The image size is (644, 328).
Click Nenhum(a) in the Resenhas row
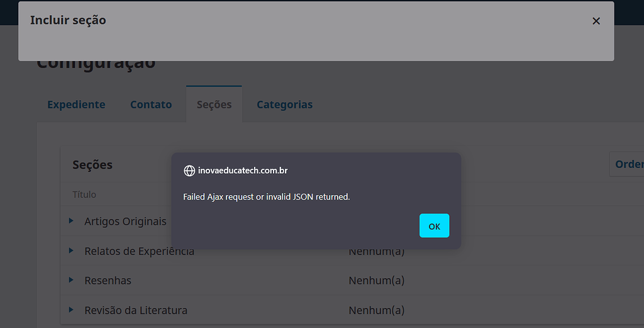(x=376, y=280)
